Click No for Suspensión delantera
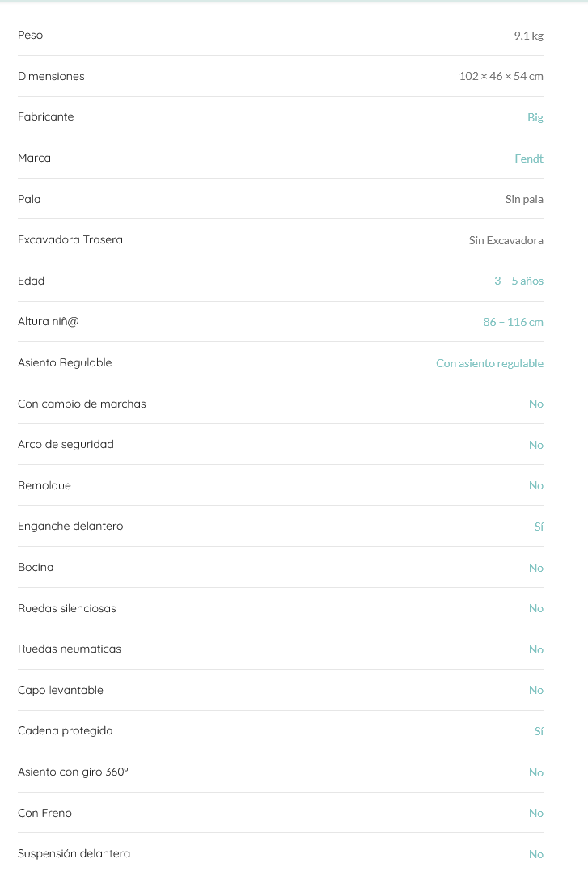This screenshot has height=884, width=588. (535, 854)
